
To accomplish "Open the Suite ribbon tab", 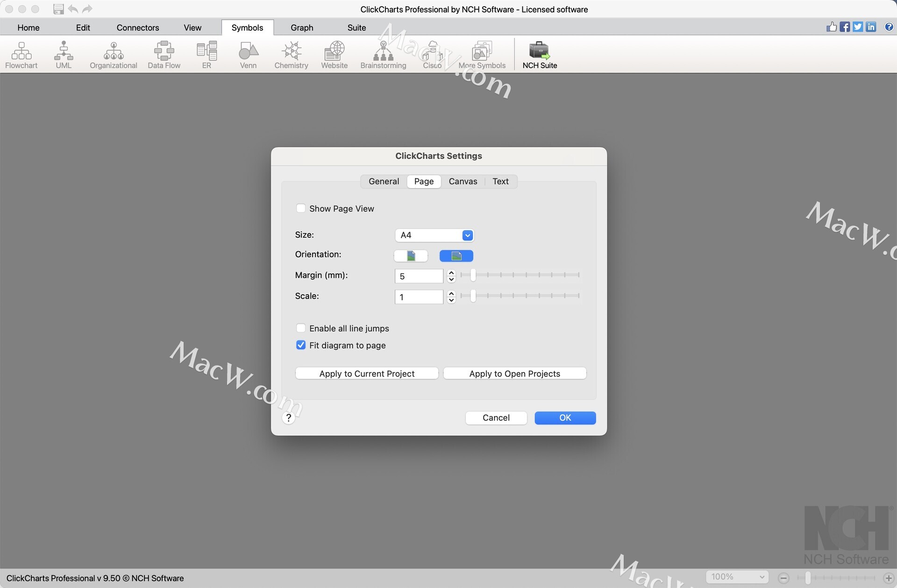I will tap(356, 28).
